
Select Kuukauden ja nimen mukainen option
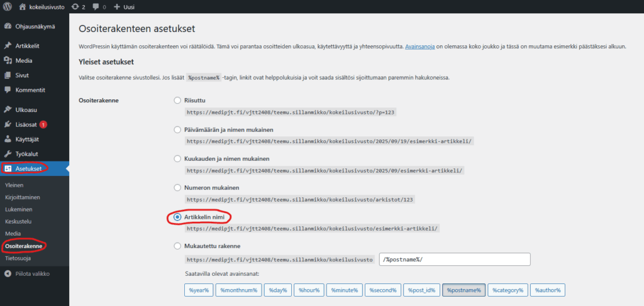click(x=177, y=159)
